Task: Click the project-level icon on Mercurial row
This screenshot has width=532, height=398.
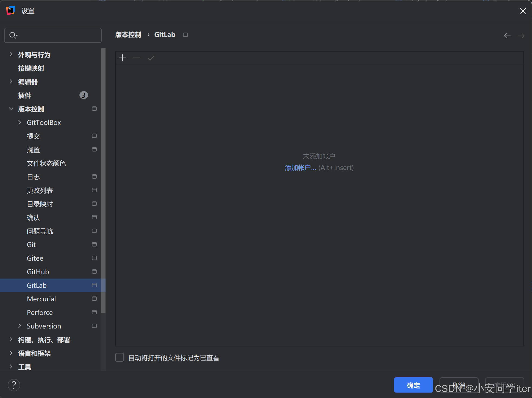Action: point(94,299)
